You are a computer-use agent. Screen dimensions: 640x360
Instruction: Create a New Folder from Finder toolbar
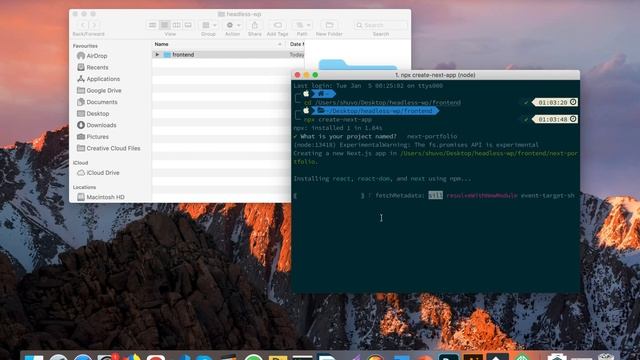(329, 25)
